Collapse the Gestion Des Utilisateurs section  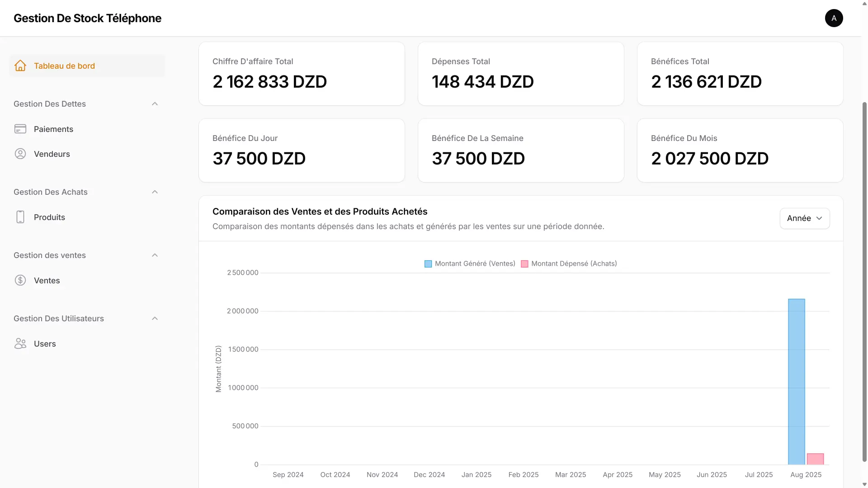(155, 319)
